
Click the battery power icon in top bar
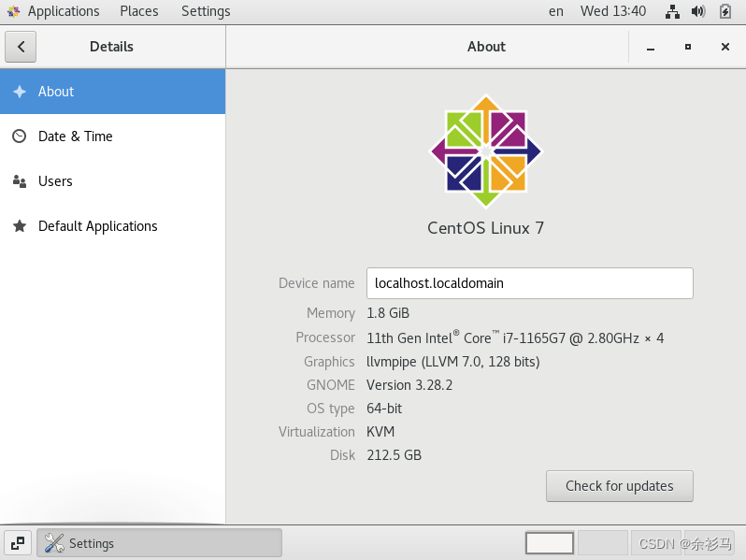725,11
